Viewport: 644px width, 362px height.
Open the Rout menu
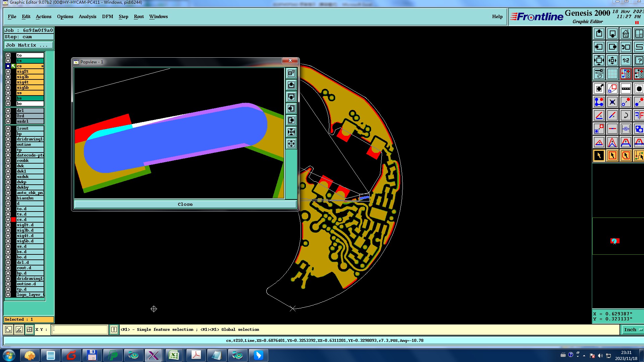139,16
